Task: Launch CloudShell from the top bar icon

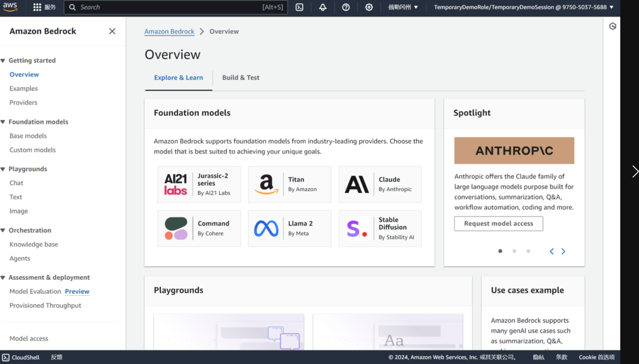Action: (x=299, y=7)
